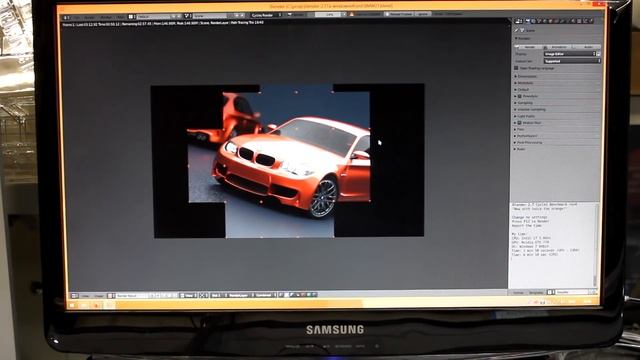Open the Properties editor type selector icon

coord(518,21)
